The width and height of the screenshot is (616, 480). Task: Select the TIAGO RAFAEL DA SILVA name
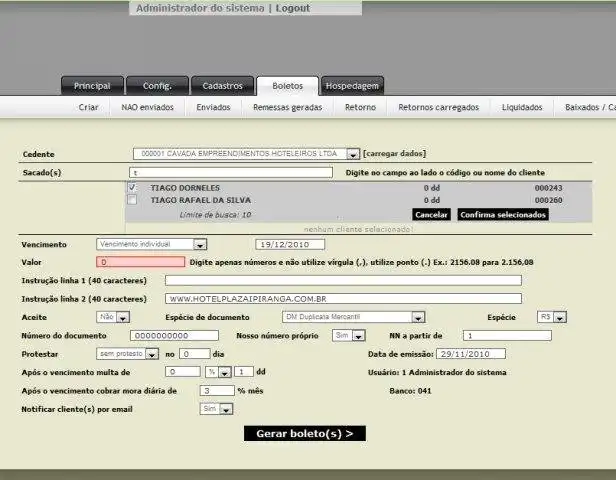click(x=201, y=200)
